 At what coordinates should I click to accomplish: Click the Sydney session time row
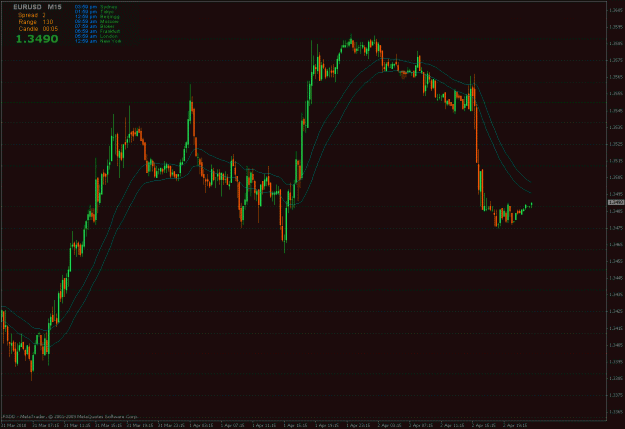click(x=96, y=7)
